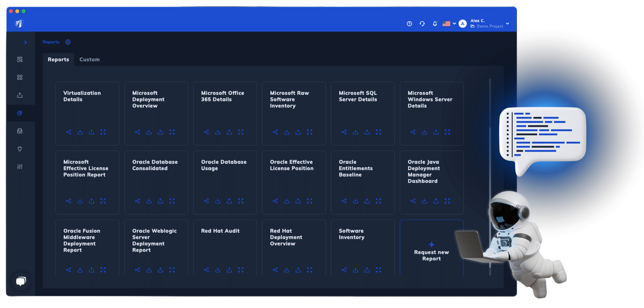
Task: Share Microsoft Effective License Position Report
Action: [x=68, y=201]
